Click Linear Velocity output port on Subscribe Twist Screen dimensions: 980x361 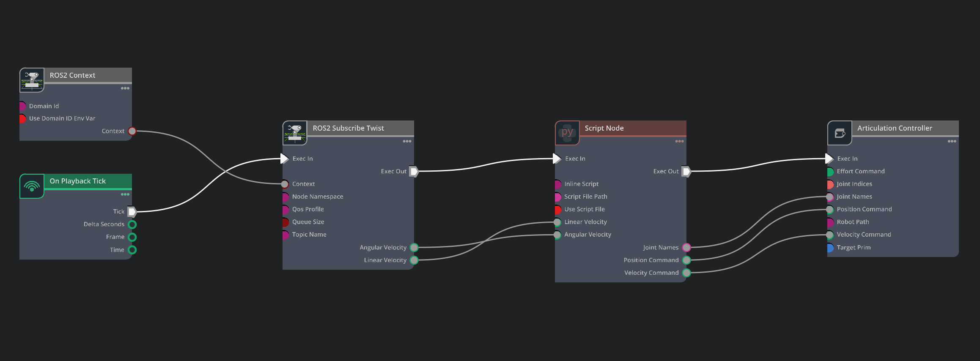coord(414,260)
